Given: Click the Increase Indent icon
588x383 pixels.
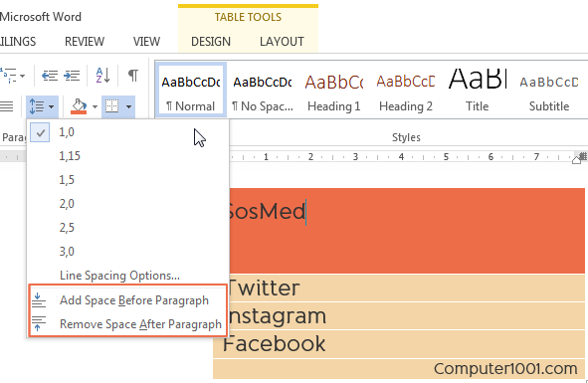Looking at the screenshot, I should [x=72, y=76].
